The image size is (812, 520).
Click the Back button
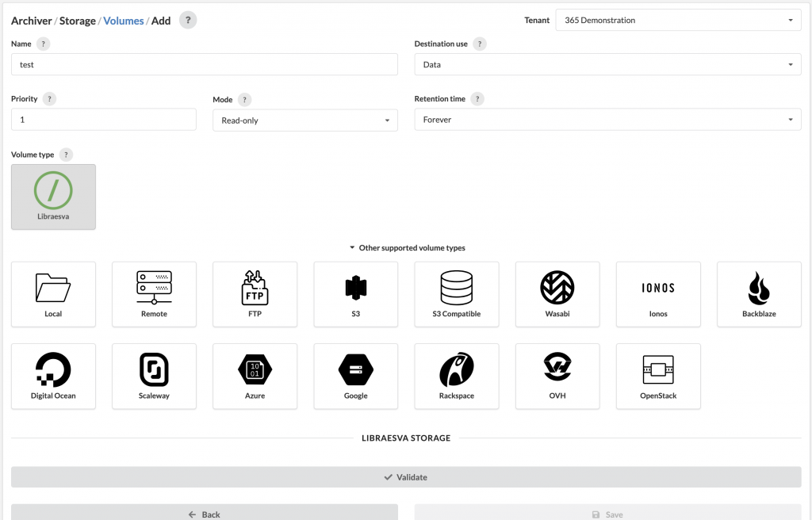coord(205,514)
